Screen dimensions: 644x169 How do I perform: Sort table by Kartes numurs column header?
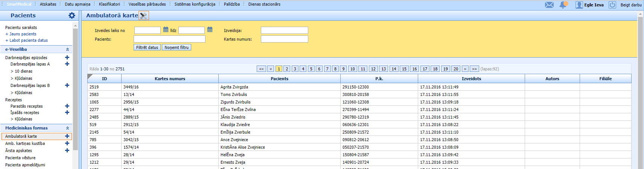coord(170,79)
